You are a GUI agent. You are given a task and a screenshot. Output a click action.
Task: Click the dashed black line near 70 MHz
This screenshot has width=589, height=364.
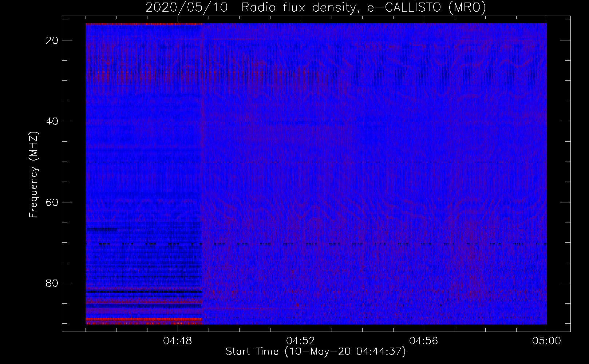point(316,244)
